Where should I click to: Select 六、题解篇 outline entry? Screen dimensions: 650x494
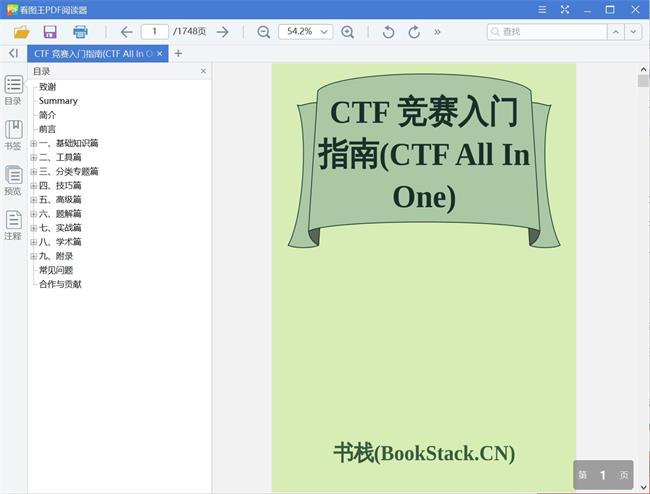pyautogui.click(x=60, y=214)
